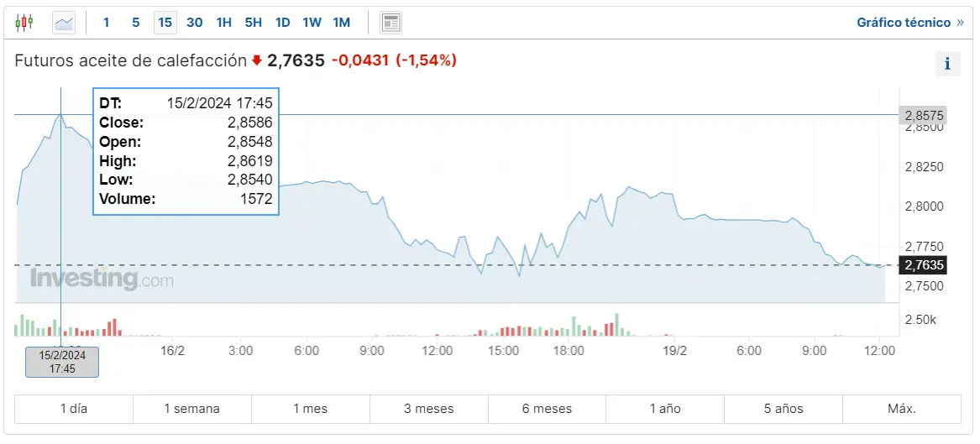Select the 15-minute interval
Viewport: 980px width, 444px height.
click(x=165, y=23)
